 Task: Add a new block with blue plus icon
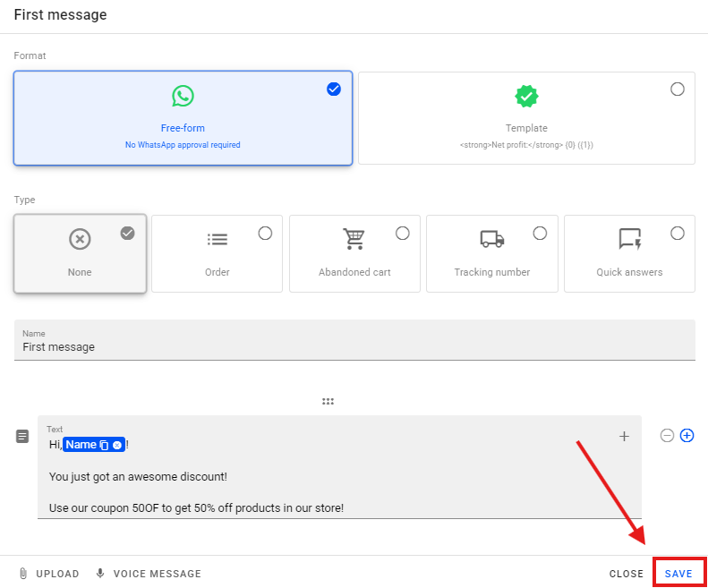coord(687,436)
